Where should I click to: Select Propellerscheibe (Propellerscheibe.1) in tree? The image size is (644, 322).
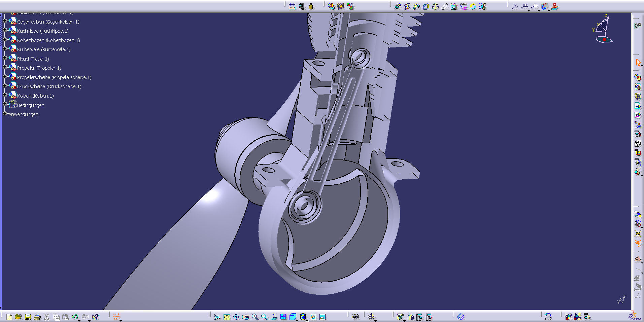click(54, 77)
